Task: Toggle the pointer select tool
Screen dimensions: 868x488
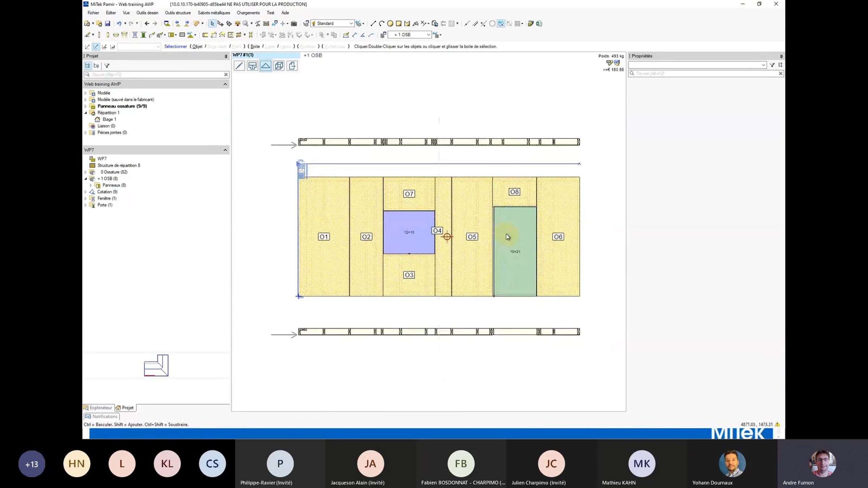Action: click(x=212, y=23)
